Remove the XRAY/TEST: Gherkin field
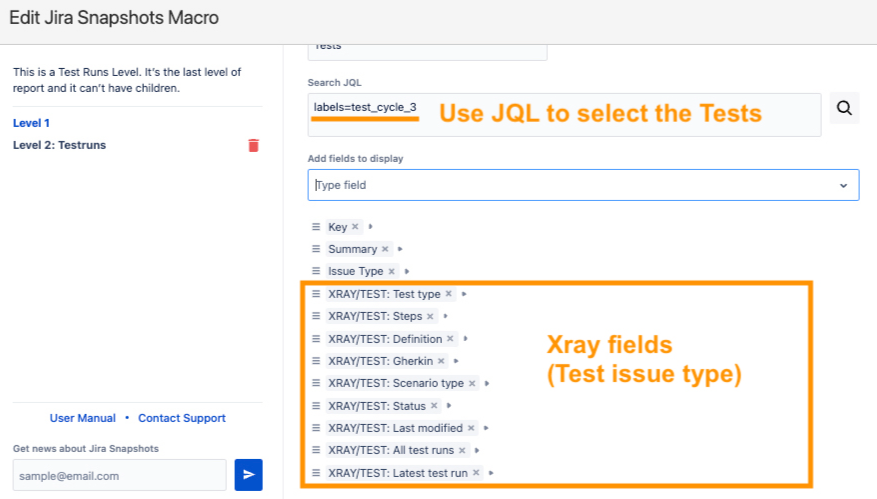The height and width of the screenshot is (499, 877). tap(441, 361)
